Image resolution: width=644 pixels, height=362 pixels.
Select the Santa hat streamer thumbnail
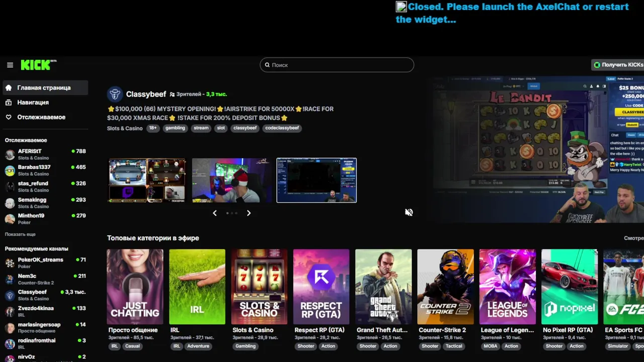[x=231, y=180]
